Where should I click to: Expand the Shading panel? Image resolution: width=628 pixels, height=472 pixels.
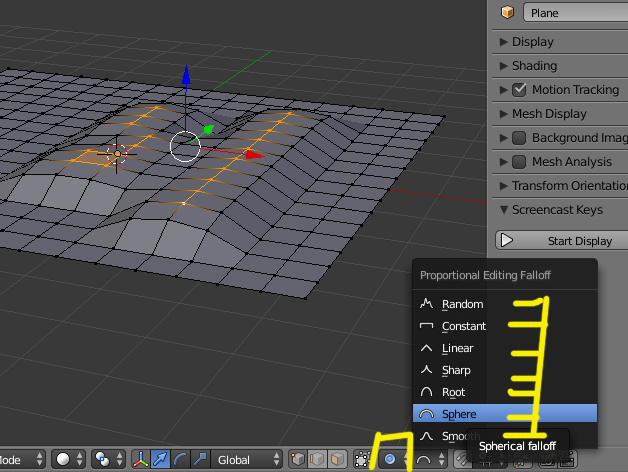(534, 65)
